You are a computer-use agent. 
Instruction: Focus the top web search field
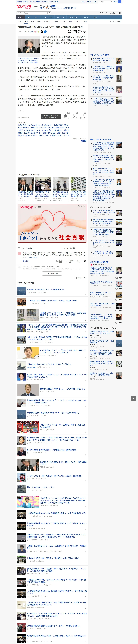(x=104, y=2)
